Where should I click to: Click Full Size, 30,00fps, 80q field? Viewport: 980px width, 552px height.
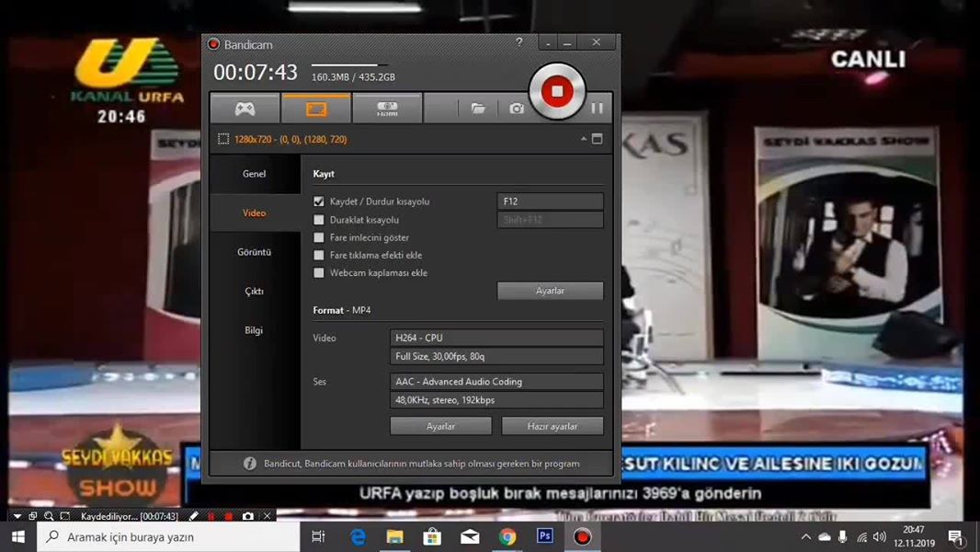(496, 356)
